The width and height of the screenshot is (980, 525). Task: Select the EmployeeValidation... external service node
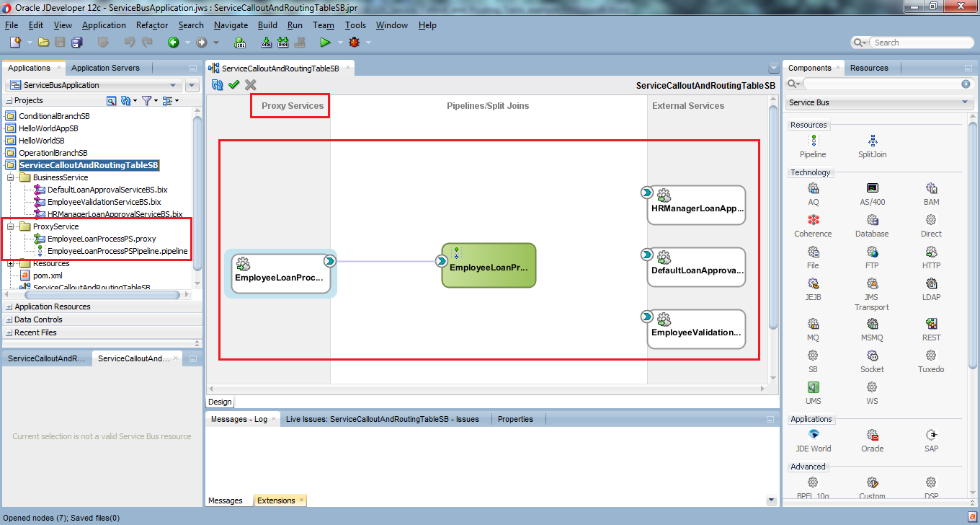tap(696, 329)
